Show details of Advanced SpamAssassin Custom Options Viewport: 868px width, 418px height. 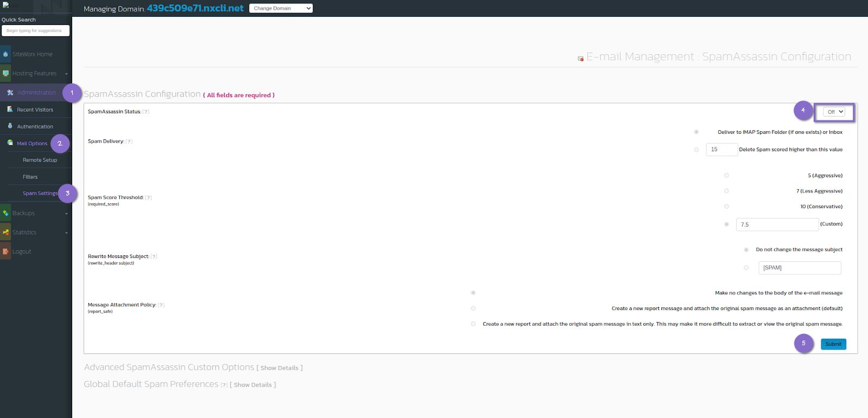(279, 368)
